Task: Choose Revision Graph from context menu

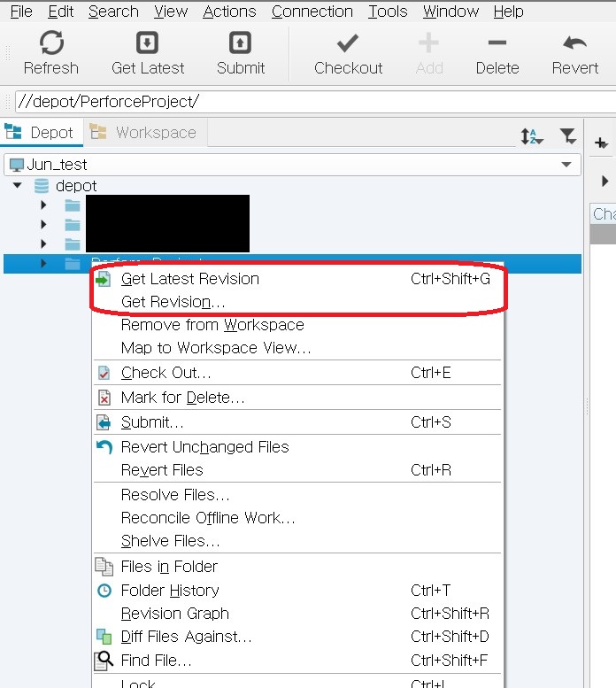Action: (x=174, y=614)
